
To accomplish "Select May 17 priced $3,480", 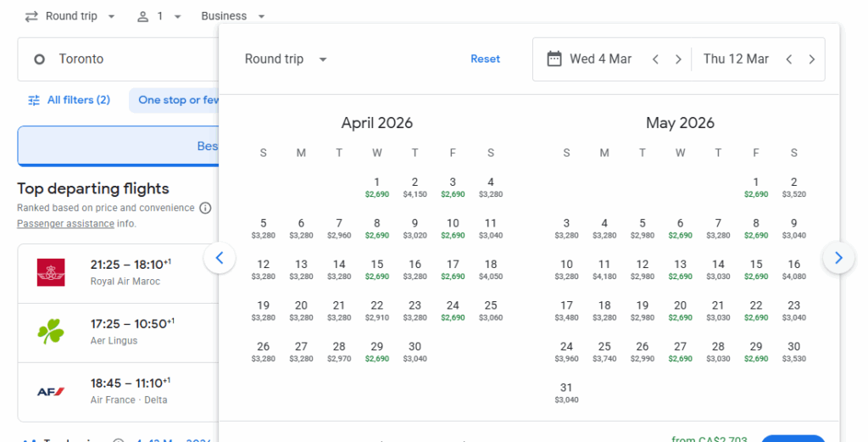I will point(566,311).
